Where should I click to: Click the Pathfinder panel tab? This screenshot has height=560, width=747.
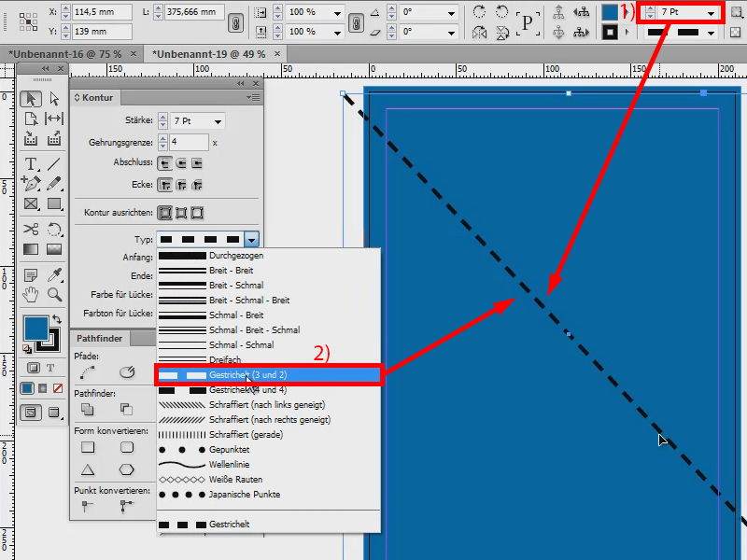coord(100,339)
